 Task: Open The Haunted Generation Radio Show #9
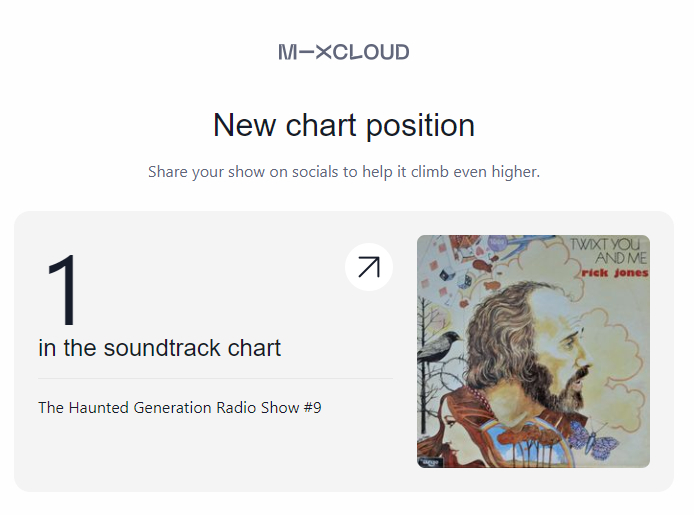coord(180,408)
